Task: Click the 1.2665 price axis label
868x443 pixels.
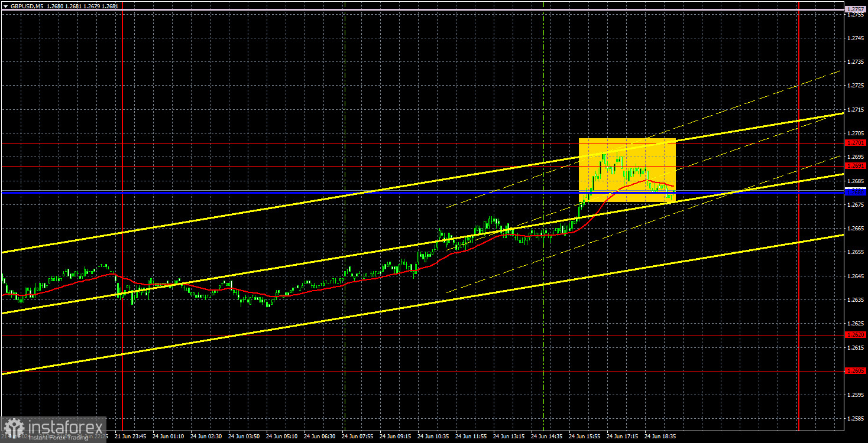Action: click(856, 229)
